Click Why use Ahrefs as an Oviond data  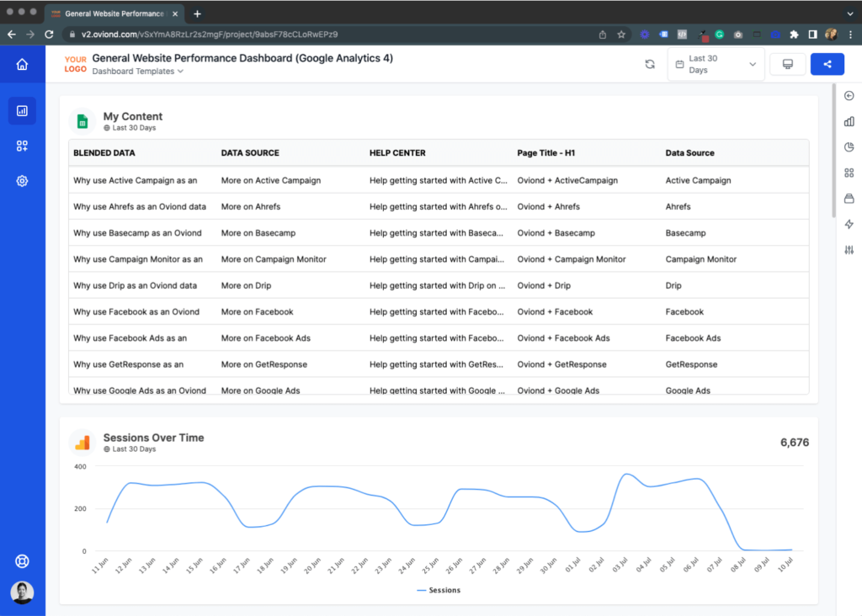point(140,207)
